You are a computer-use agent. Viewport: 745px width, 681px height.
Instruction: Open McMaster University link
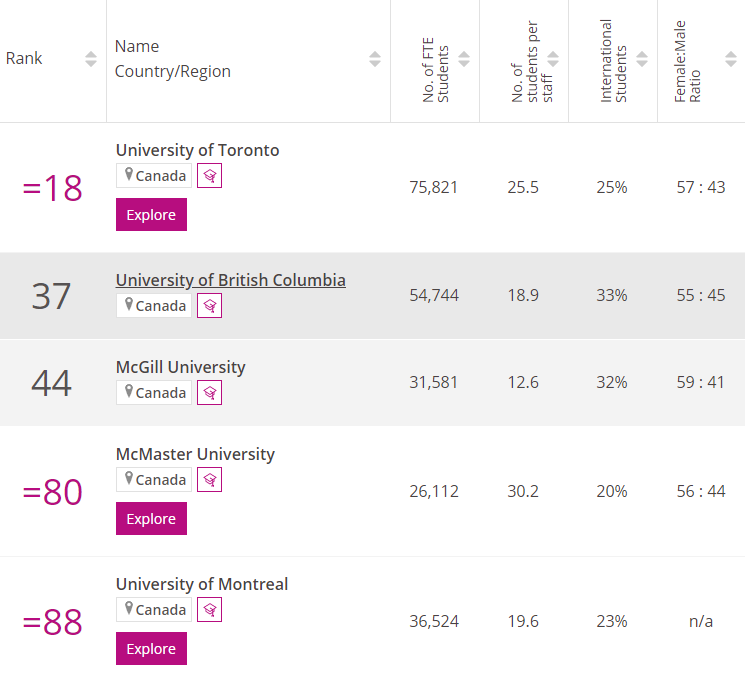click(195, 454)
